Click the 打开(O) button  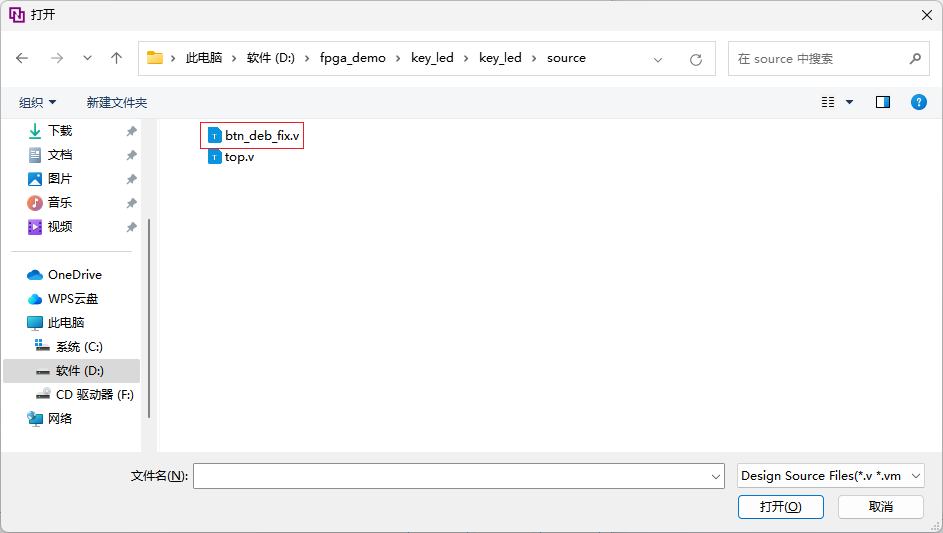(x=780, y=507)
